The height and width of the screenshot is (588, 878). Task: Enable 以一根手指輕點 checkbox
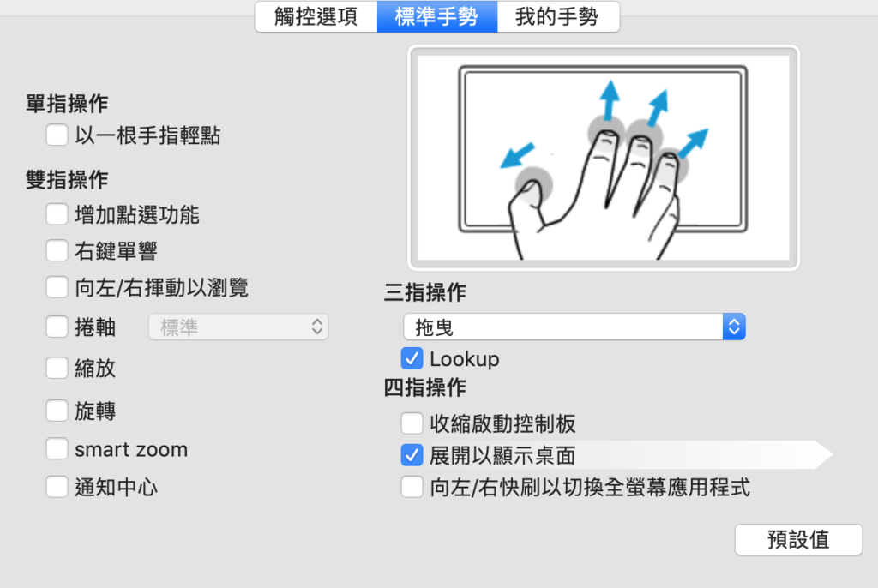click(x=57, y=135)
